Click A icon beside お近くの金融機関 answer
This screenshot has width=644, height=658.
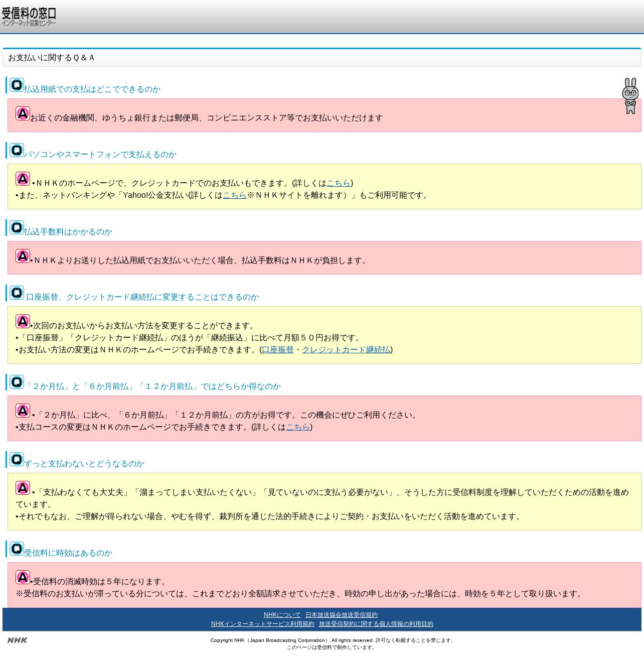click(23, 113)
